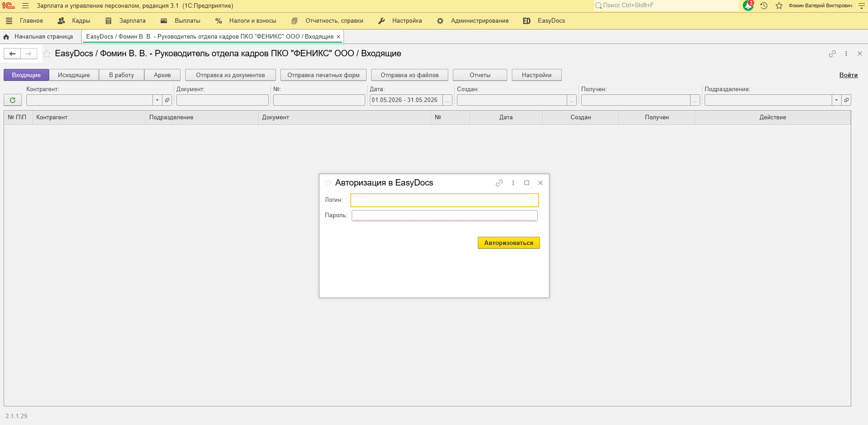Viewport: 868px width, 425px height.
Task: Click the Получен filter input
Action: tap(636, 100)
